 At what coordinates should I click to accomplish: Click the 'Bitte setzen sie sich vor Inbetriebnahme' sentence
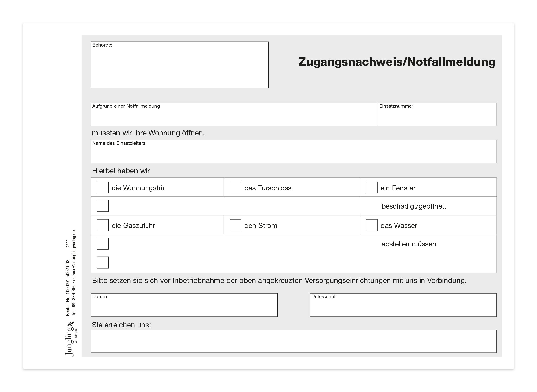pos(279,281)
